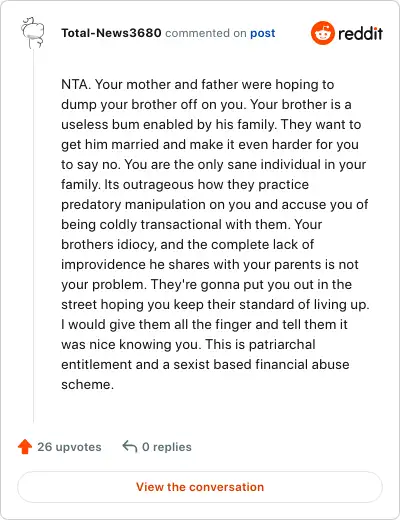Click the "NTA." verdict starting the comment

[x=76, y=84]
